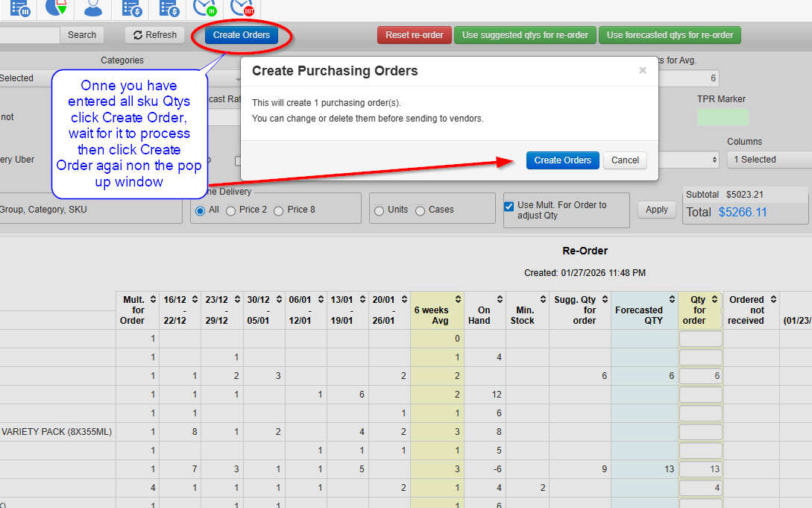Open the Columns '1 Selected' dropdown
This screenshot has width=812, height=508.
coord(769,160)
